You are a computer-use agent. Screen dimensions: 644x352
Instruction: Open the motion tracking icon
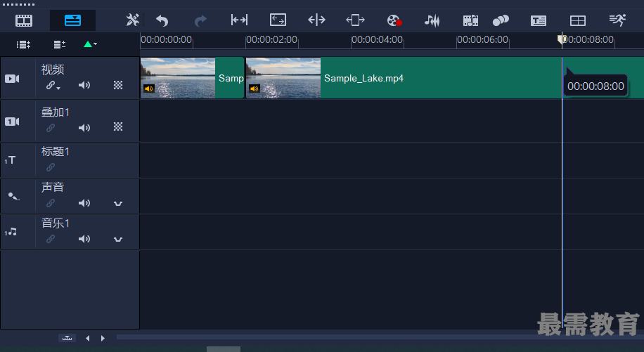[x=501, y=20]
